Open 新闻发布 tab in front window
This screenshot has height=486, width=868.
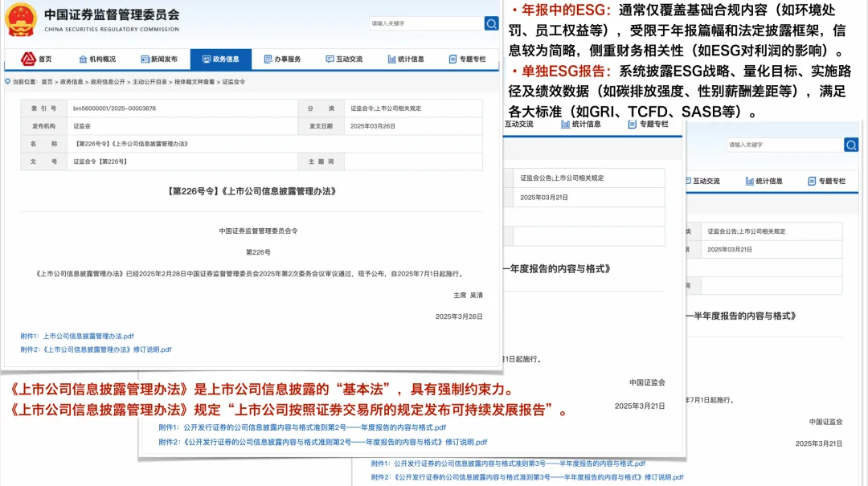(x=159, y=59)
